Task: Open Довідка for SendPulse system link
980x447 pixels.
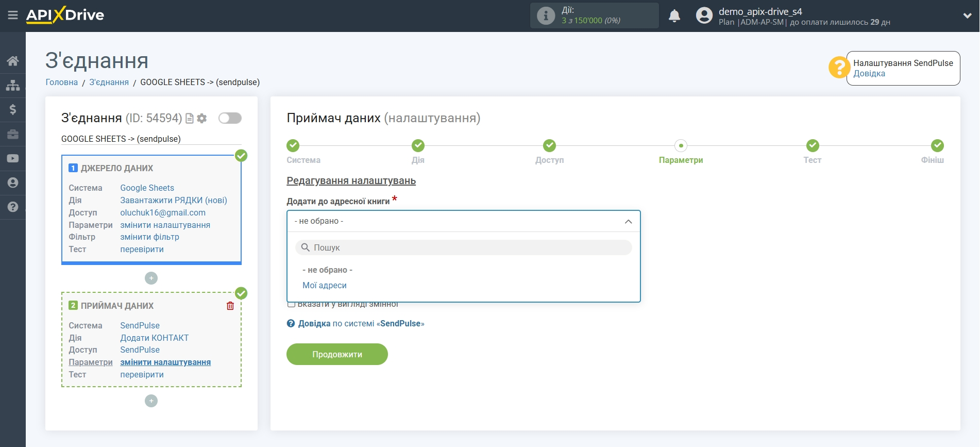Action: [361, 324]
